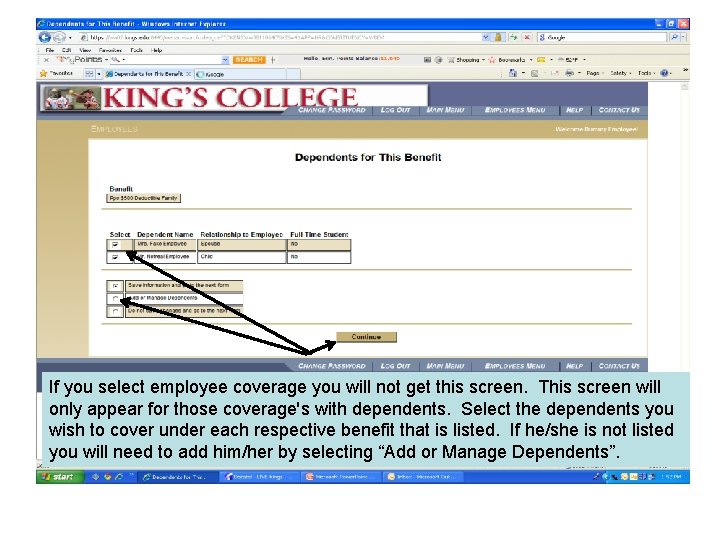Open the tab list dropdown arrow
The width and height of the screenshot is (720, 540).
99,73
